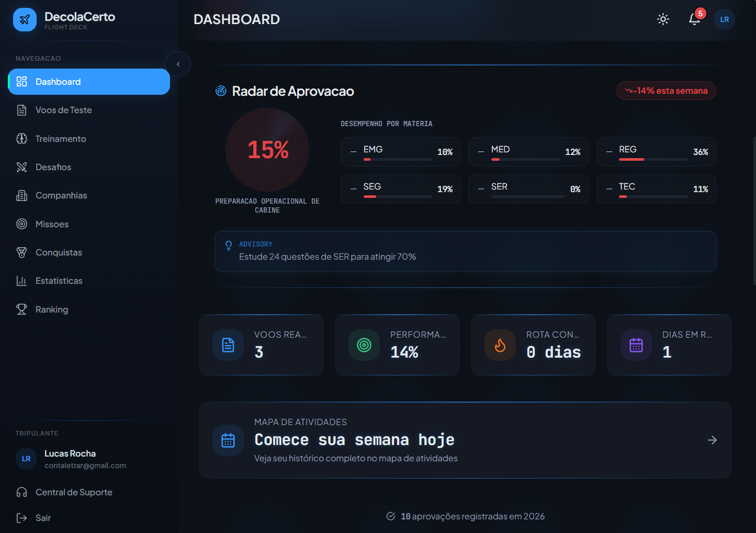
Task: Click Sair to log out
Action: (x=89, y=518)
